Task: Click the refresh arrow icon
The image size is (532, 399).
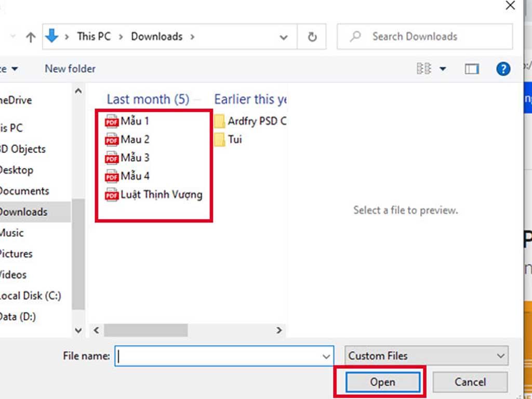Action: [x=311, y=36]
